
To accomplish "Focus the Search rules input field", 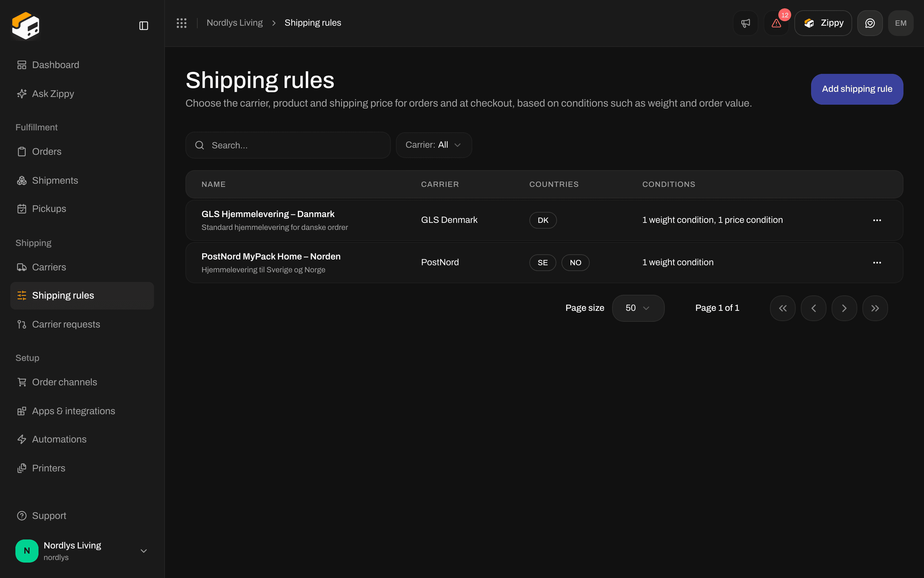I will click(x=288, y=145).
